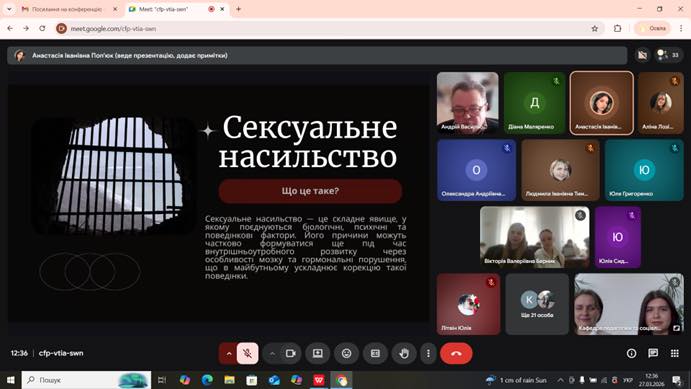Go back in browser history
This screenshot has width=691, height=389.
[x=10, y=28]
